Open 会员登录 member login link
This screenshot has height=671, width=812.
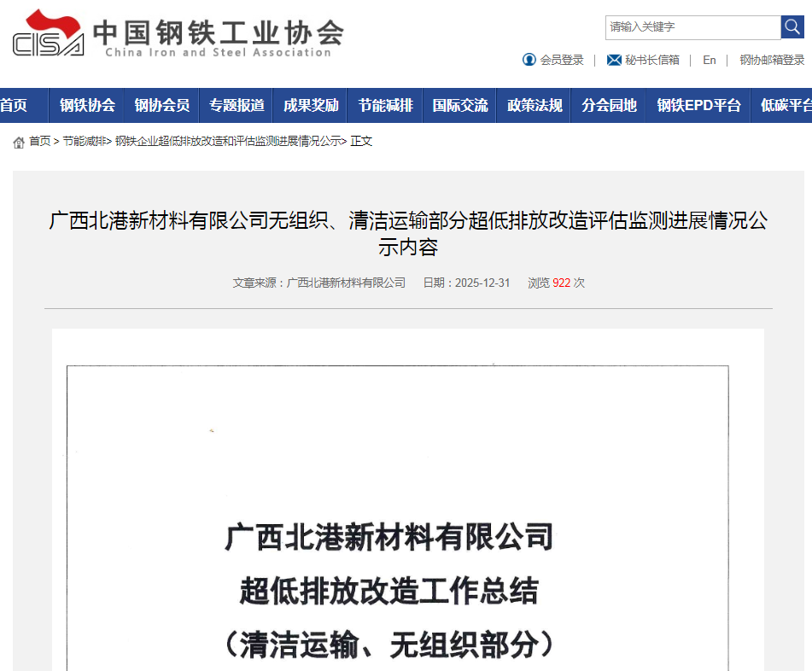point(562,60)
